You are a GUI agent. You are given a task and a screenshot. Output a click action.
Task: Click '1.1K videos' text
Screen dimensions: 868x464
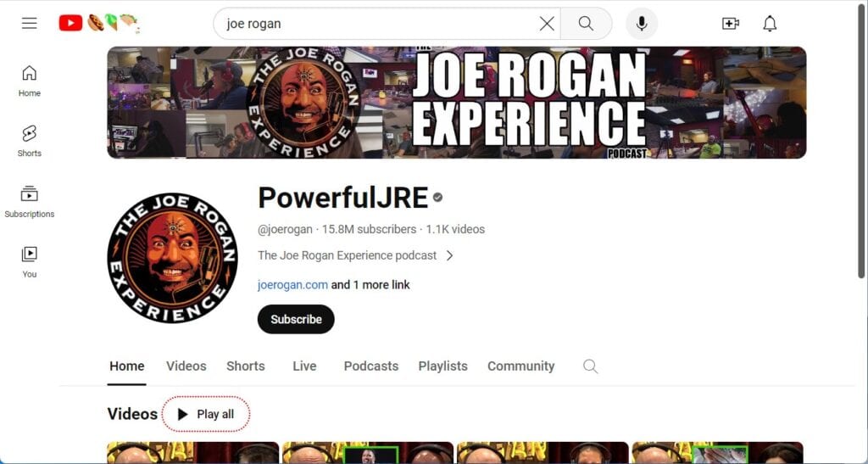(x=455, y=229)
